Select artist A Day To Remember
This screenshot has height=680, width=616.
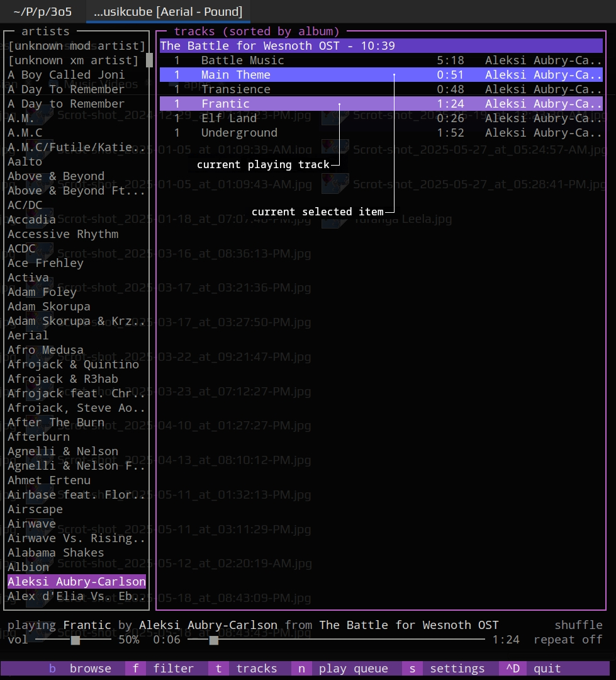[x=66, y=89]
